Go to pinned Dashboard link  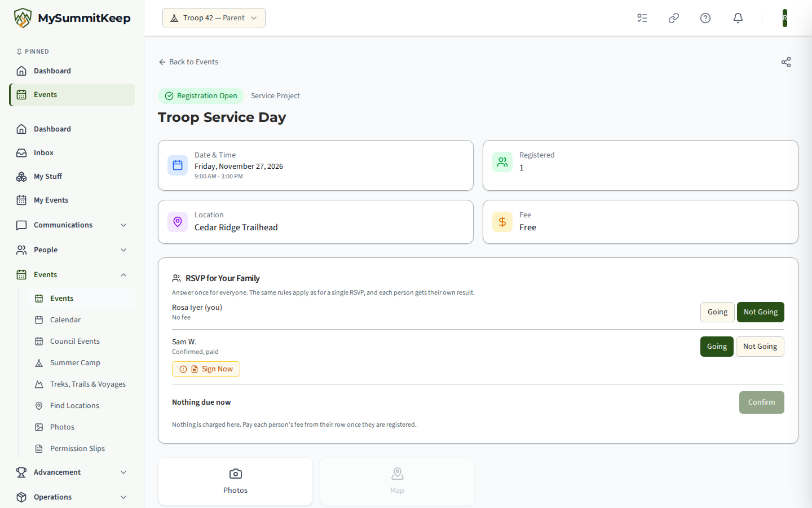coord(72,71)
